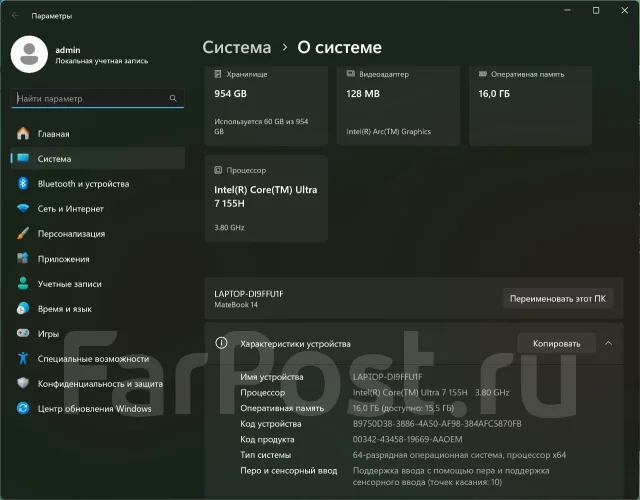Click the Приложения apps icon
This screenshot has width=640, height=500.
[x=23, y=258]
